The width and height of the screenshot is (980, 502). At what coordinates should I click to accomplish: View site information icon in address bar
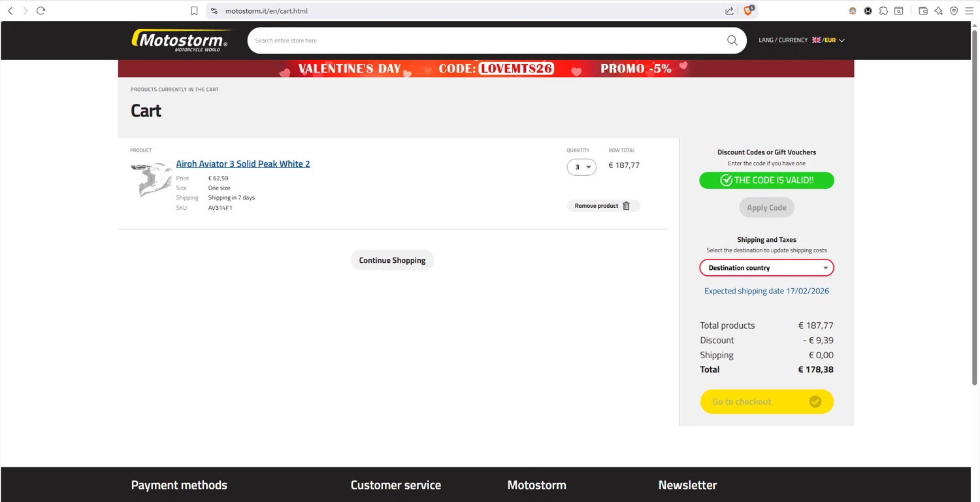click(214, 10)
